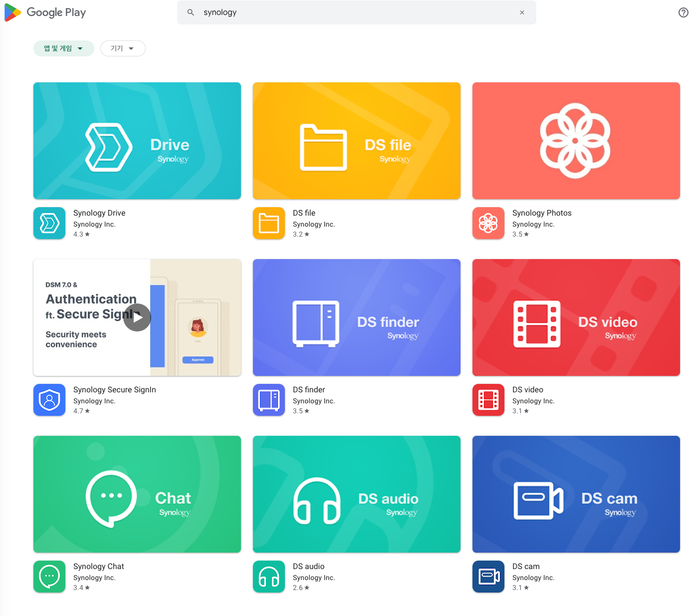The image size is (698, 616).
Task: Open the DS video title link
Action: click(x=528, y=390)
